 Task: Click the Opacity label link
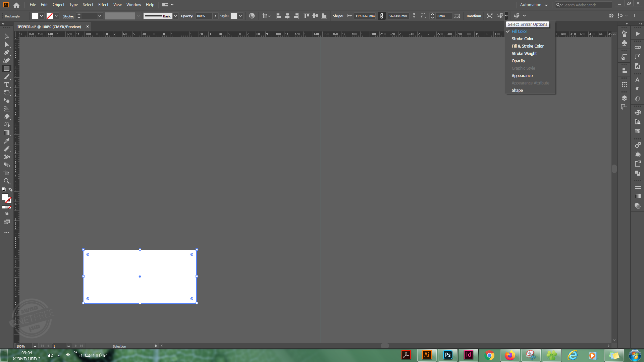coord(187,16)
